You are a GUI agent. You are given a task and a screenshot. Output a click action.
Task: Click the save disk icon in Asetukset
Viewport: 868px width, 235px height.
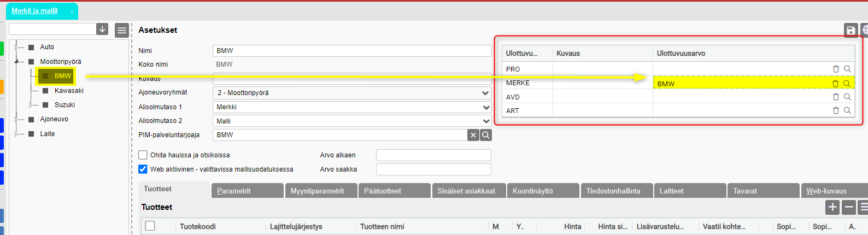(851, 30)
